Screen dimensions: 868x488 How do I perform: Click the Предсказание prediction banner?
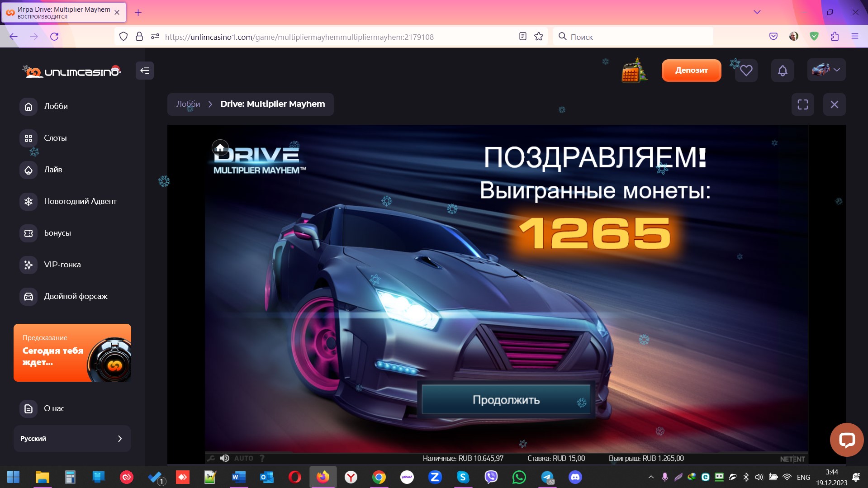72,353
